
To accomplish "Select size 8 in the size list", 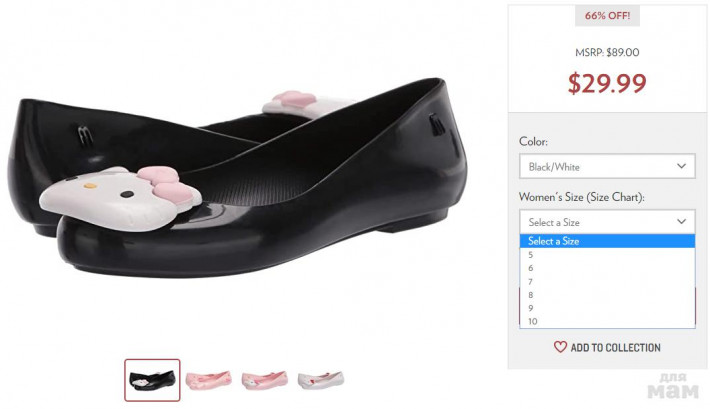I will pyautogui.click(x=532, y=295).
